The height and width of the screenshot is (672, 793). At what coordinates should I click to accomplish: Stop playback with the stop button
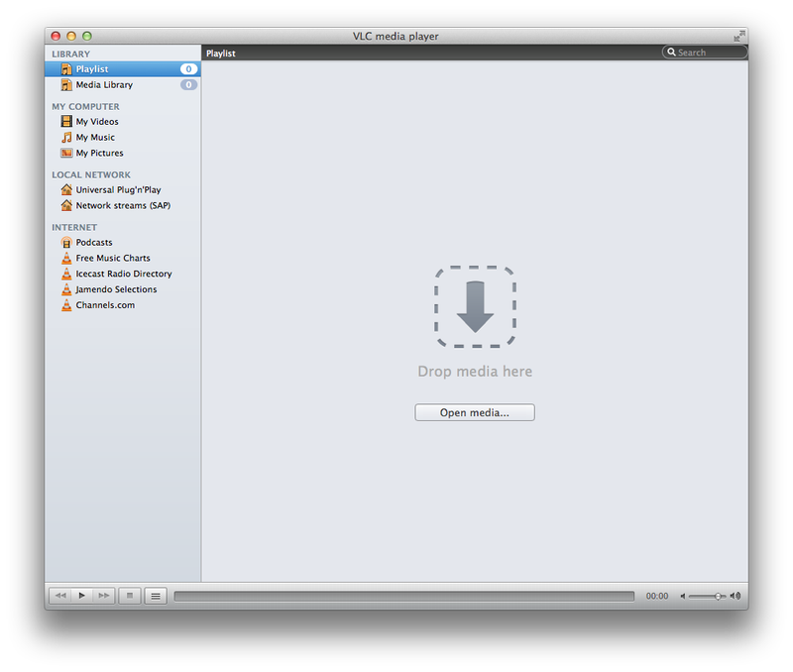point(130,596)
